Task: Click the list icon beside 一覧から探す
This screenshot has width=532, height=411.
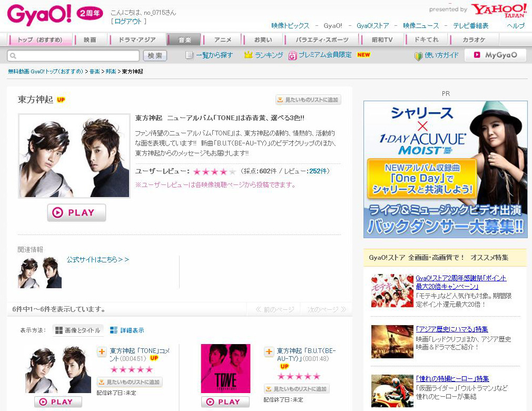Action: 189,55
